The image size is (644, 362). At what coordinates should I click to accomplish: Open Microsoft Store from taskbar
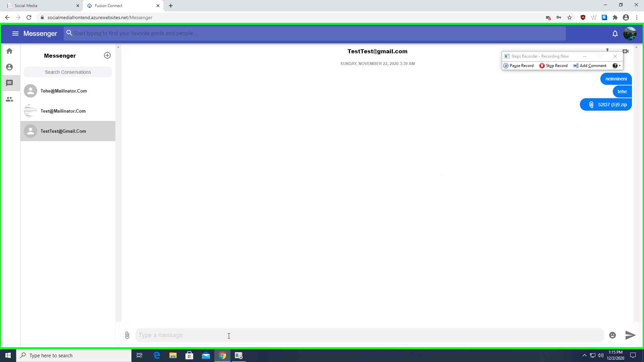pyautogui.click(x=190, y=355)
